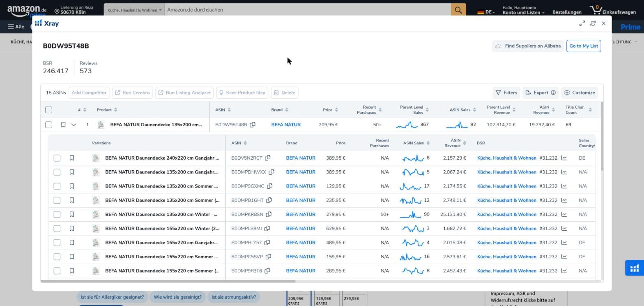Click the Amazon search magnifier button

pyautogui.click(x=458, y=10)
